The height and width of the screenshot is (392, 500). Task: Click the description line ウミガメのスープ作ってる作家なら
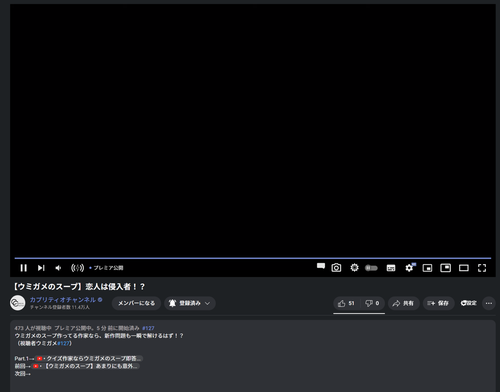tap(99, 336)
